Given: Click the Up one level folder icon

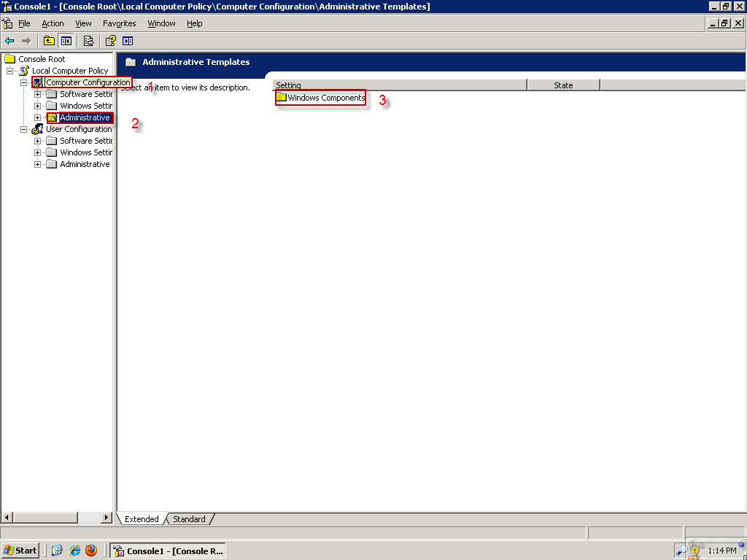Looking at the screenshot, I should (49, 41).
